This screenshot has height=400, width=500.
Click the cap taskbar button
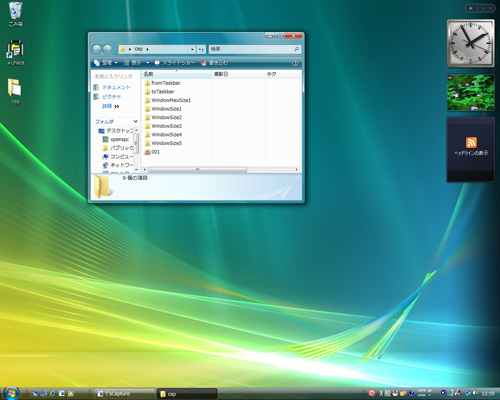point(187,394)
